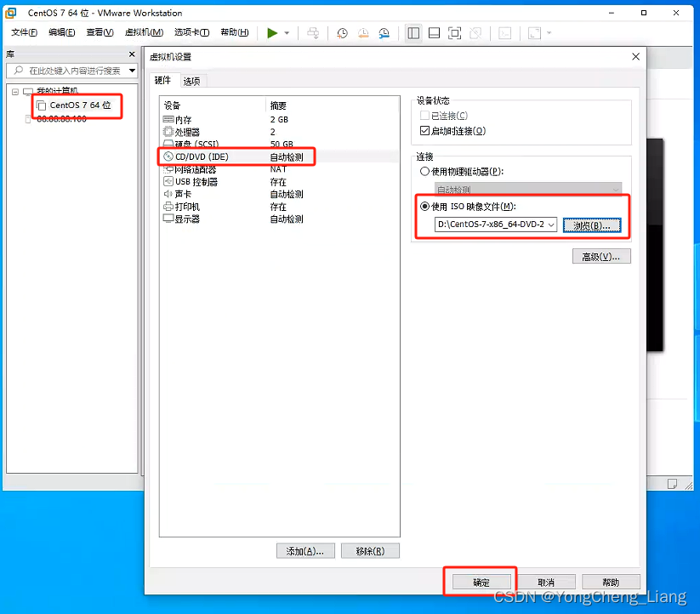This screenshot has height=614, width=700.
Task: Open the 文件(F) menu
Action: point(24,32)
